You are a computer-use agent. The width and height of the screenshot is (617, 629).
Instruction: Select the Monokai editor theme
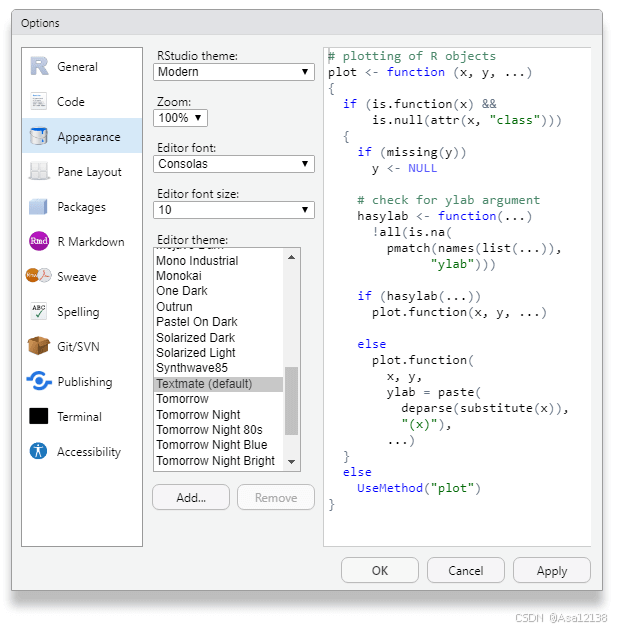(x=219, y=276)
